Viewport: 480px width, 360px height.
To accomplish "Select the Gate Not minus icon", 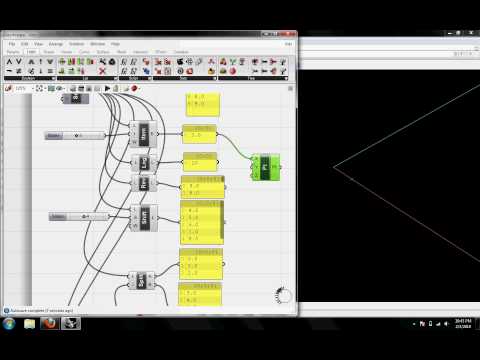I will tap(9, 71).
